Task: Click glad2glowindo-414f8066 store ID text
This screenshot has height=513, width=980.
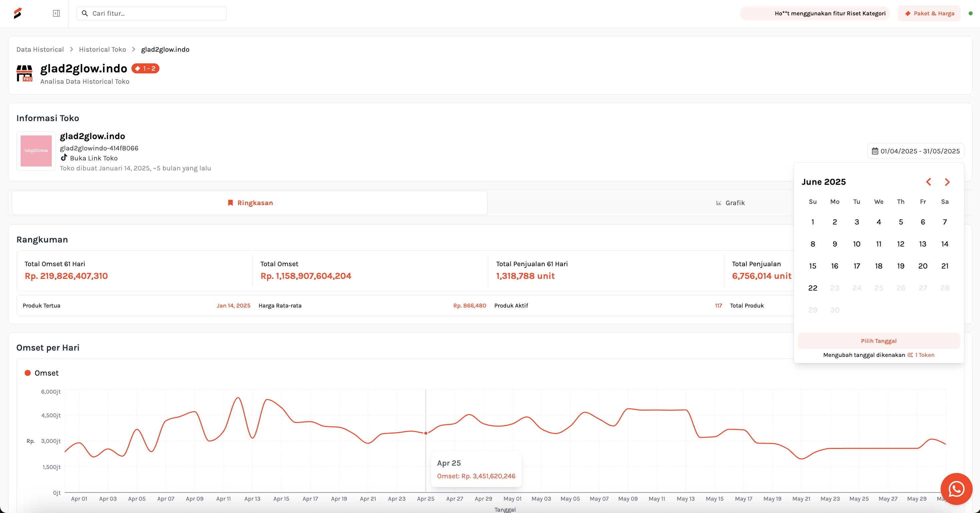Action: [99, 148]
